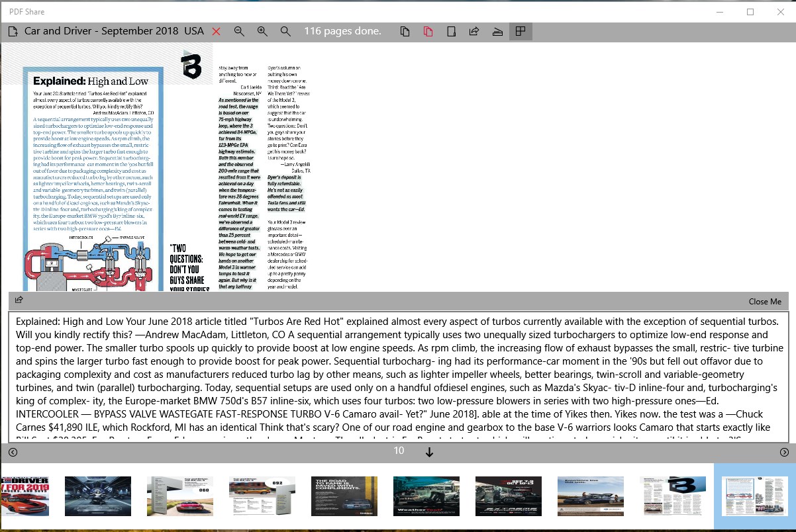Select the WeatherTech ad thumbnail
This screenshot has width=796, height=532.
click(x=426, y=496)
